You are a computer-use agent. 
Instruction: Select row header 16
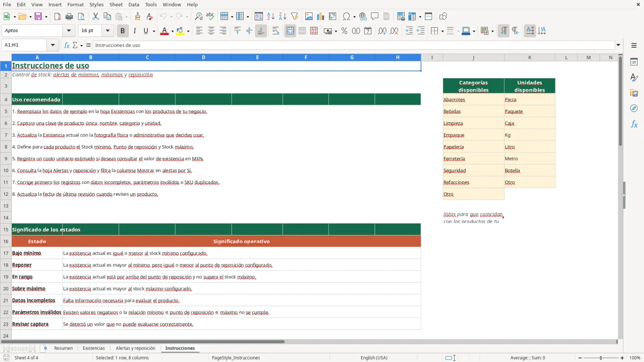[6, 241]
